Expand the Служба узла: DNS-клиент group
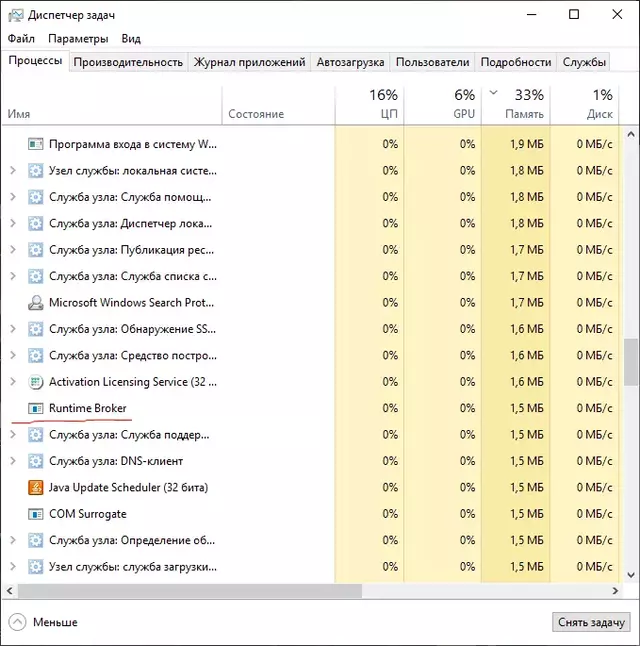The image size is (640, 646). click(x=12, y=461)
